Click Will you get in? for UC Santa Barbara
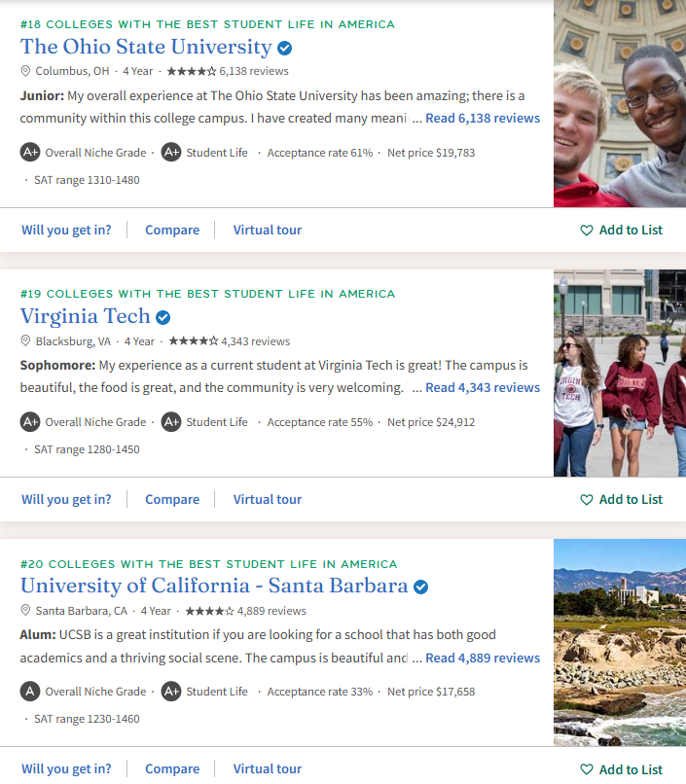Screen dimensions: 686x784 tap(66, 768)
